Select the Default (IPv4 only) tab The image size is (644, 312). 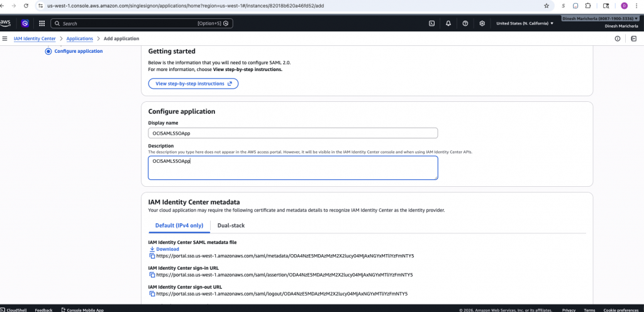pos(179,225)
